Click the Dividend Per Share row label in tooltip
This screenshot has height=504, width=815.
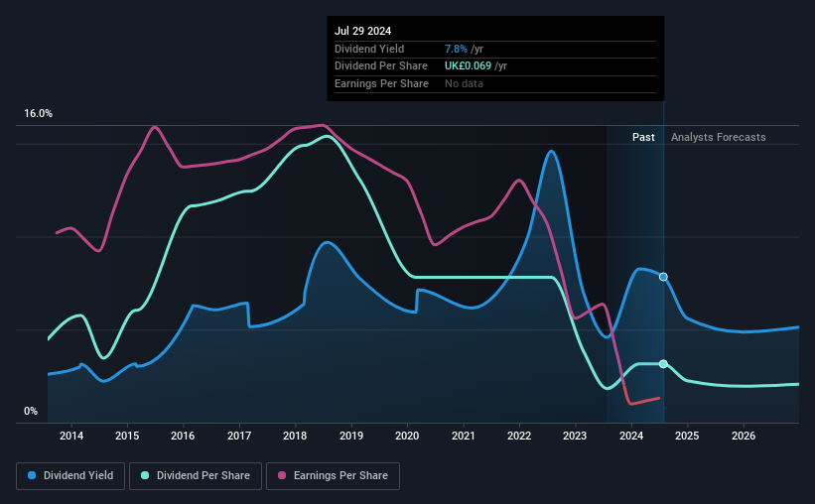tap(381, 66)
